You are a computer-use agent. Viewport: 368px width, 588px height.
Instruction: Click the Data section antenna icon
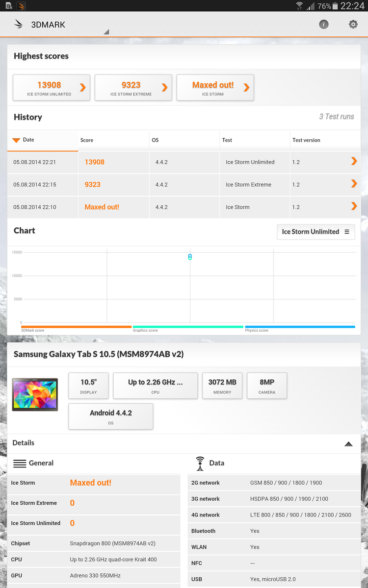[x=200, y=464]
